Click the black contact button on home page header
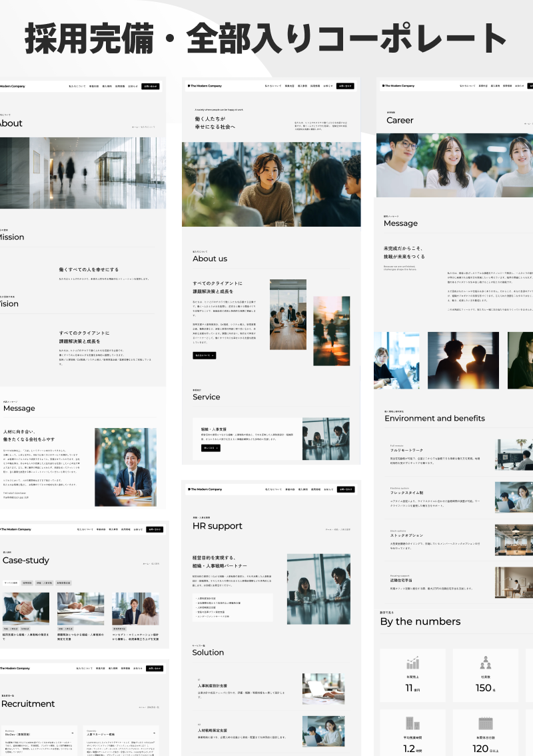Image resolution: width=533 pixels, height=756 pixels. point(345,86)
